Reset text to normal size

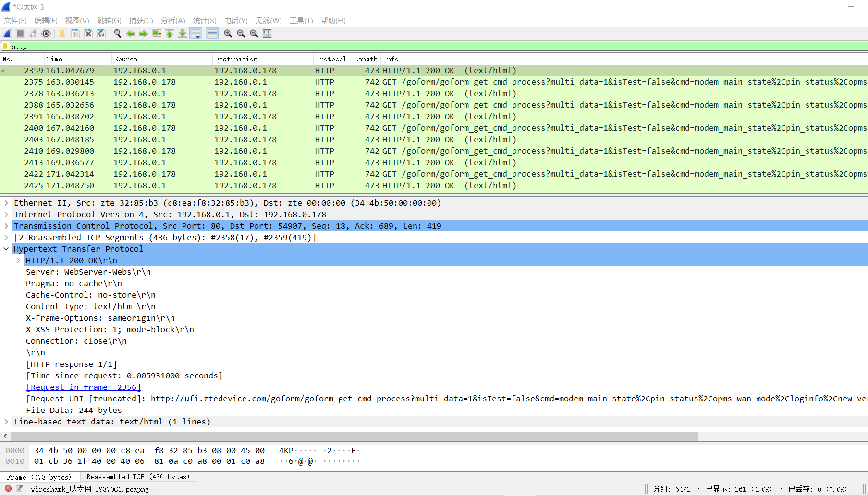(254, 34)
